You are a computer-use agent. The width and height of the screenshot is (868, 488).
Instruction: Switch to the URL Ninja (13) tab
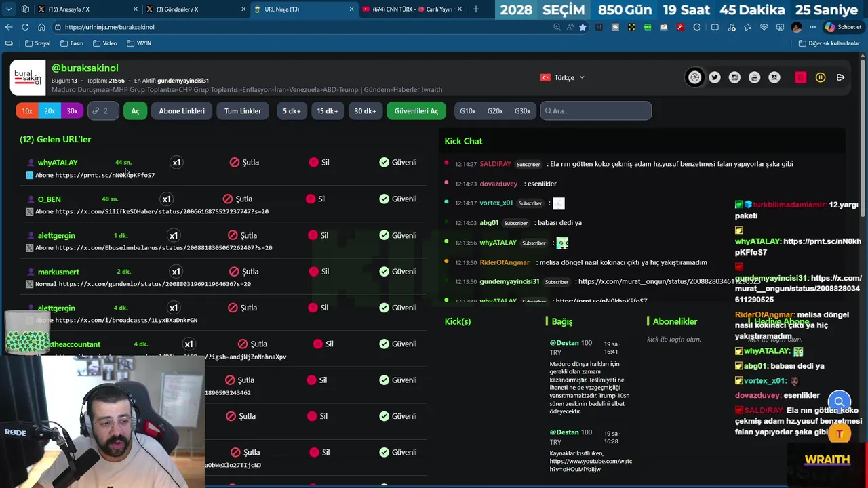[303, 9]
